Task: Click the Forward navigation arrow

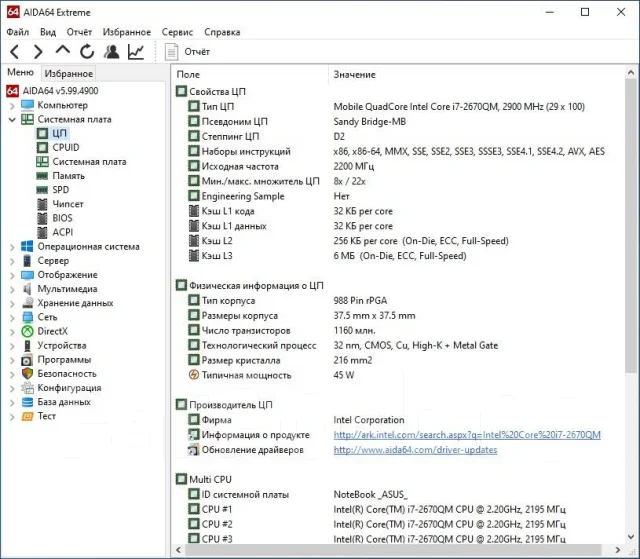Action: pos(38,52)
